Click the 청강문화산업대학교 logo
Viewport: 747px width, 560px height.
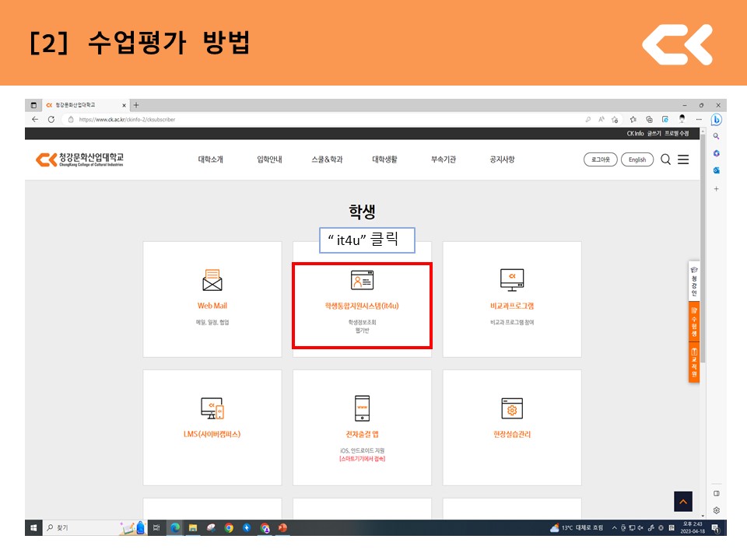[x=79, y=159]
